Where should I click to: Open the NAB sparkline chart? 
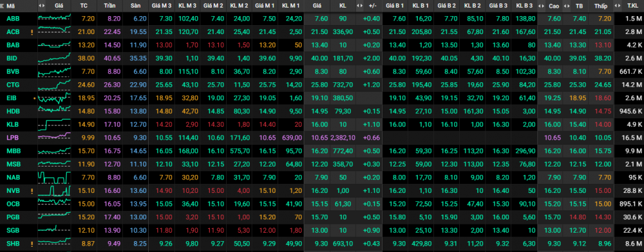[x=54, y=177]
